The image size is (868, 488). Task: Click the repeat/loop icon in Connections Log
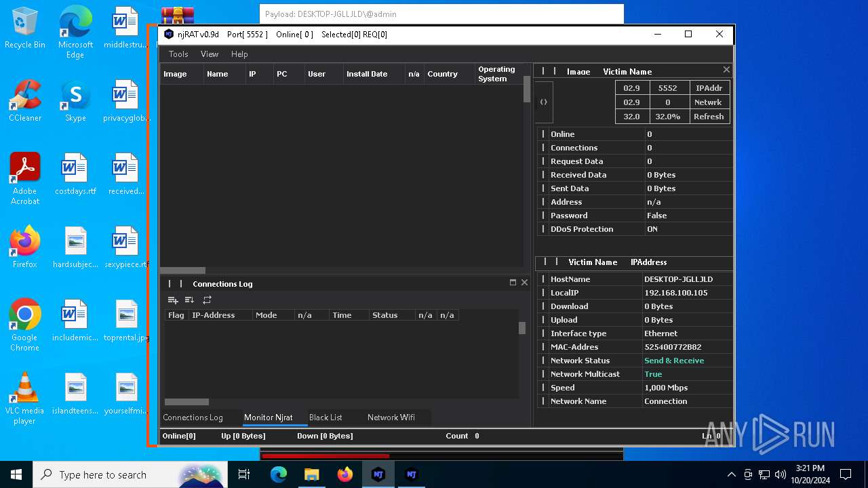pos(207,300)
